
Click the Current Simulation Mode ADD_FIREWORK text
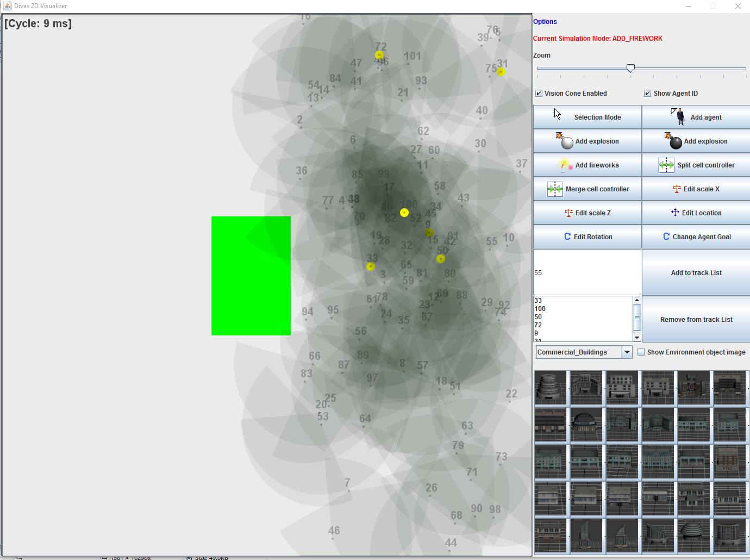(x=598, y=39)
